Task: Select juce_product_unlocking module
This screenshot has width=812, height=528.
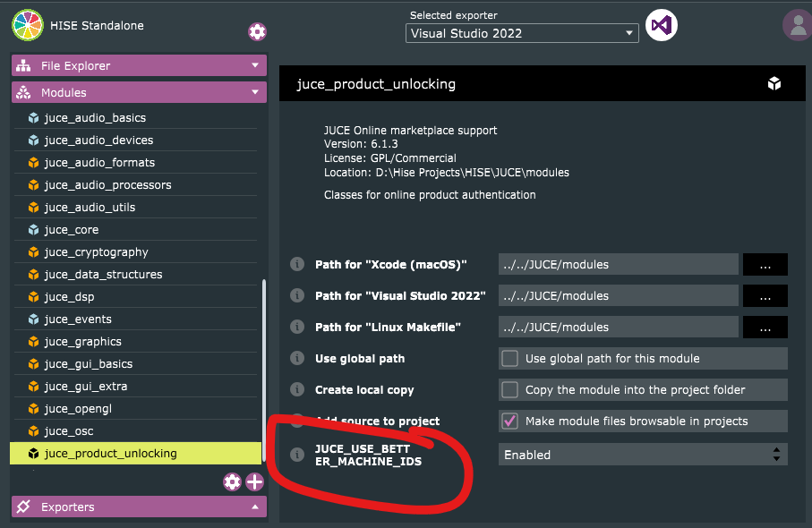Action: click(x=136, y=454)
